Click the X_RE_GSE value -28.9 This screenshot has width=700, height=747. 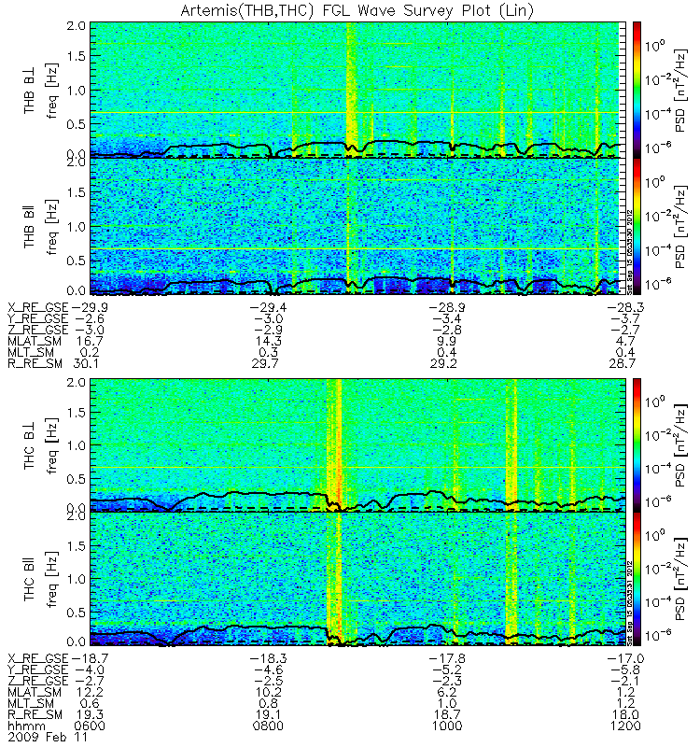(x=447, y=307)
